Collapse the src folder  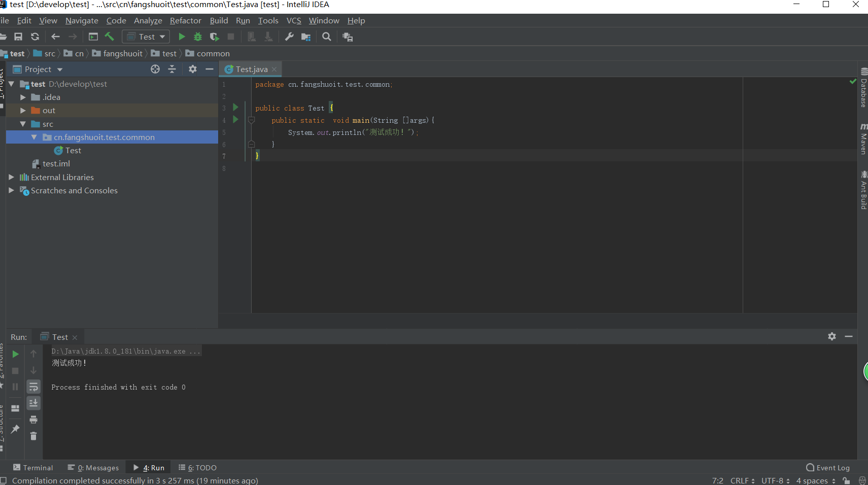tap(23, 124)
